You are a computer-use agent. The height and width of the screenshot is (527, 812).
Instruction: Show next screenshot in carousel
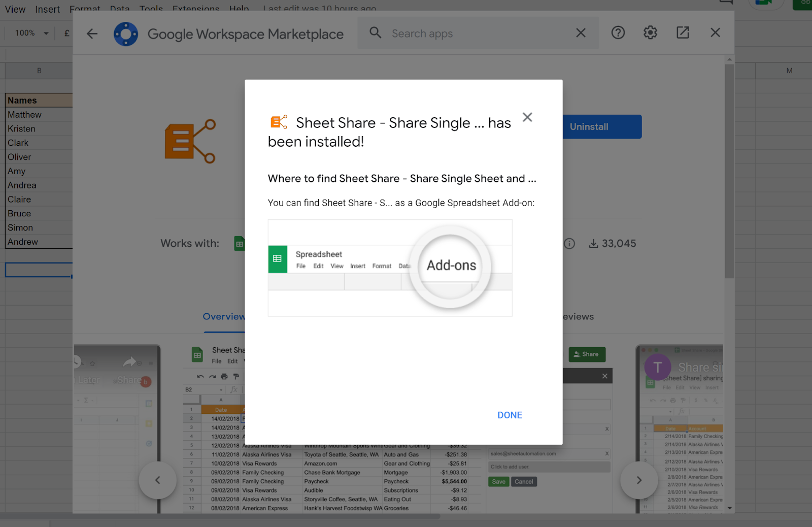pyautogui.click(x=639, y=480)
